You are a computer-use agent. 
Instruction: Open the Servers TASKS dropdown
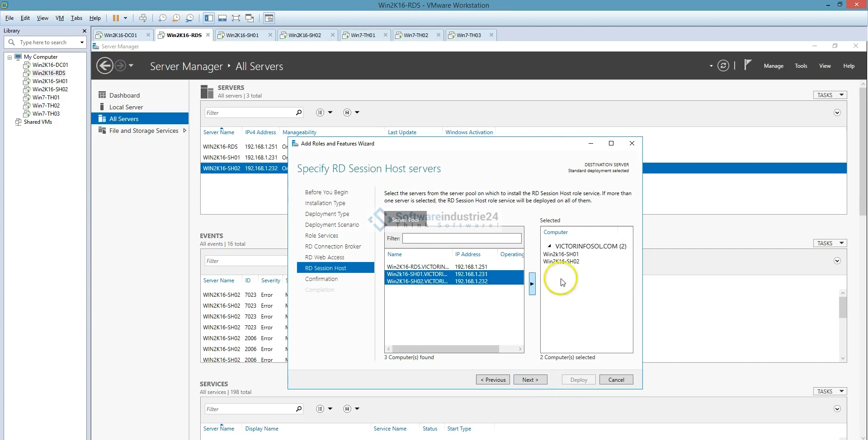pos(830,95)
